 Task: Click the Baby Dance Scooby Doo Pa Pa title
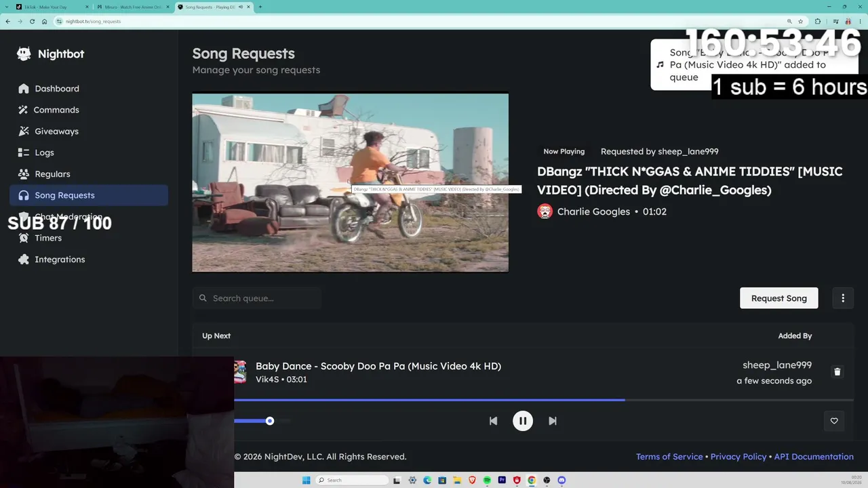[378, 366]
